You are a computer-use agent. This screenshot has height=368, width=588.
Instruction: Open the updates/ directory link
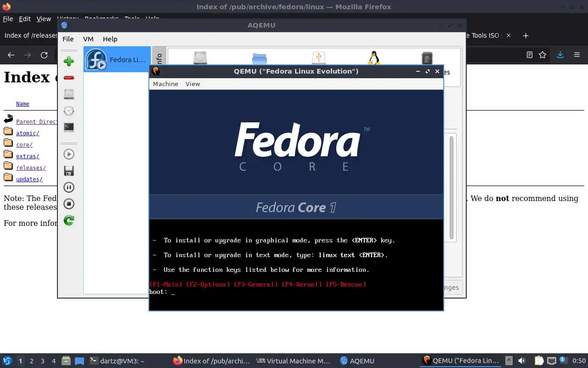[x=29, y=179]
